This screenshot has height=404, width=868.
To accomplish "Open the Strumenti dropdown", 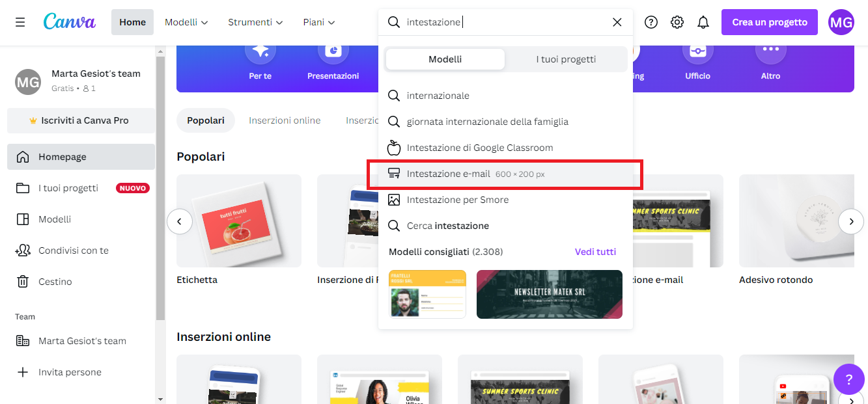I will click(x=255, y=21).
